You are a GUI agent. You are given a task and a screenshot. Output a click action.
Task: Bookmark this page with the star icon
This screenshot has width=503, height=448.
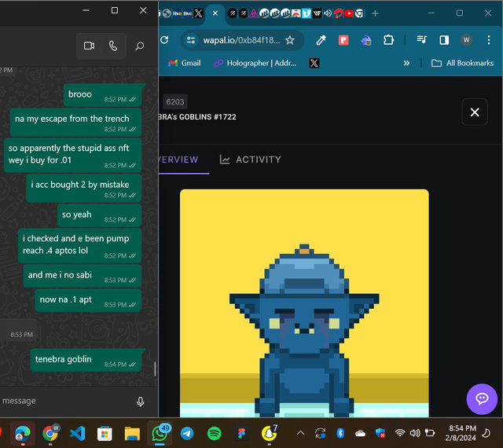click(290, 40)
